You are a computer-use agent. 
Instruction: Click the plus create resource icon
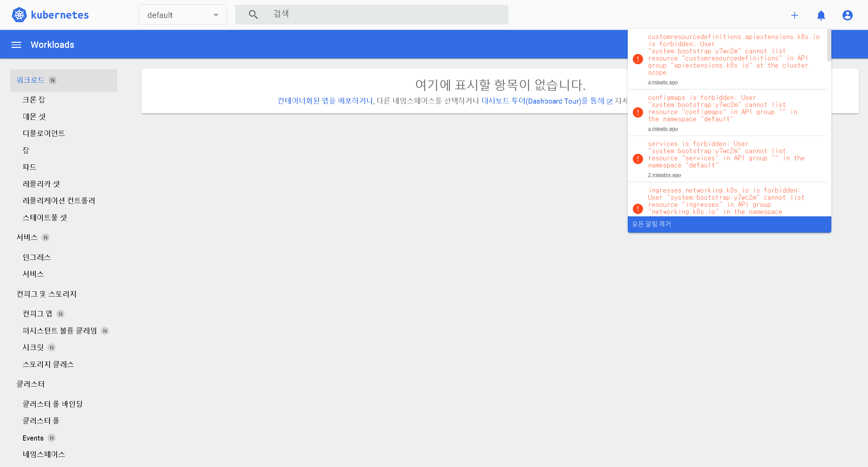coord(794,15)
